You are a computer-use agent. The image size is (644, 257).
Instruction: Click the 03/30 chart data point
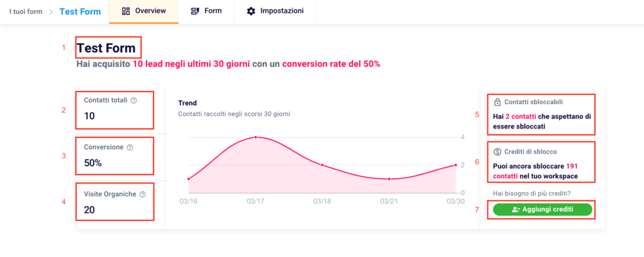click(456, 165)
